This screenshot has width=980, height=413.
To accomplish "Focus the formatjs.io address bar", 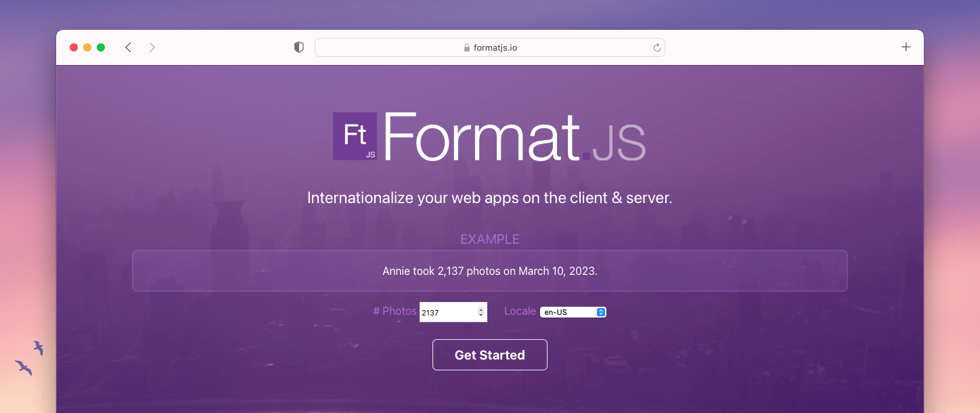I will [490, 47].
